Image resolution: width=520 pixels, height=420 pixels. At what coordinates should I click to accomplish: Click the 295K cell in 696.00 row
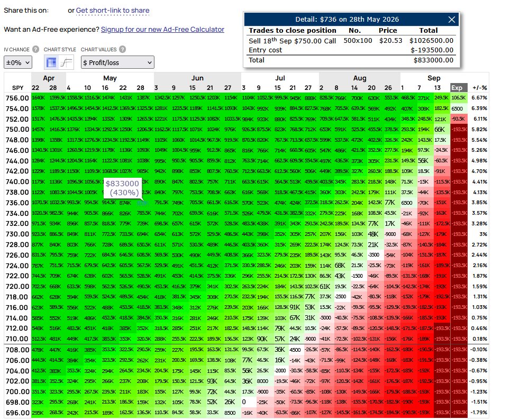point(38,413)
